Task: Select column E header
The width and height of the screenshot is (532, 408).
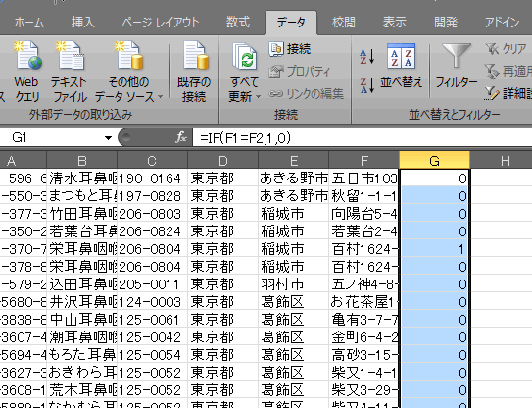Action: [294, 161]
